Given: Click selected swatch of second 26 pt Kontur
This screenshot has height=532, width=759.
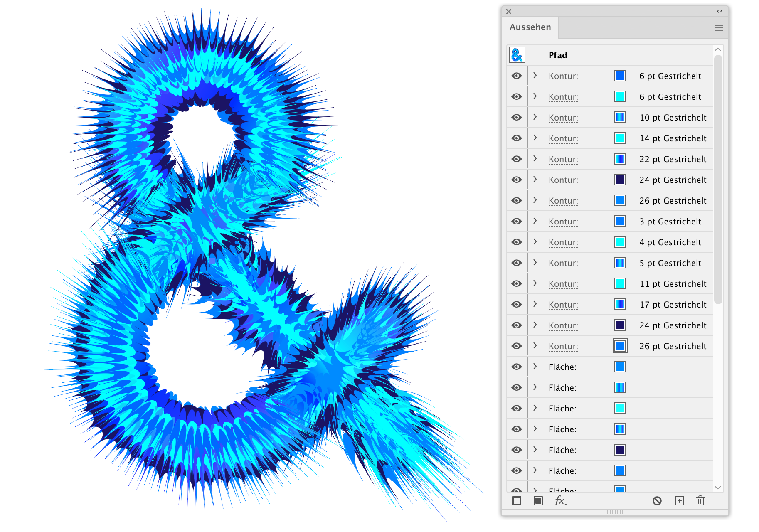Looking at the screenshot, I should [x=620, y=346].
